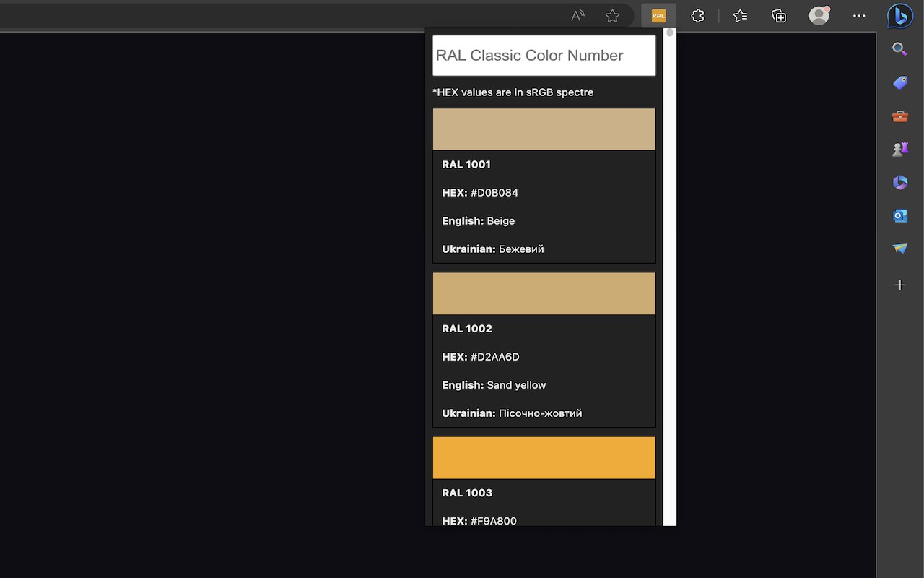Select the RAL 1001 beige color swatch
924x578 pixels.
coord(544,129)
